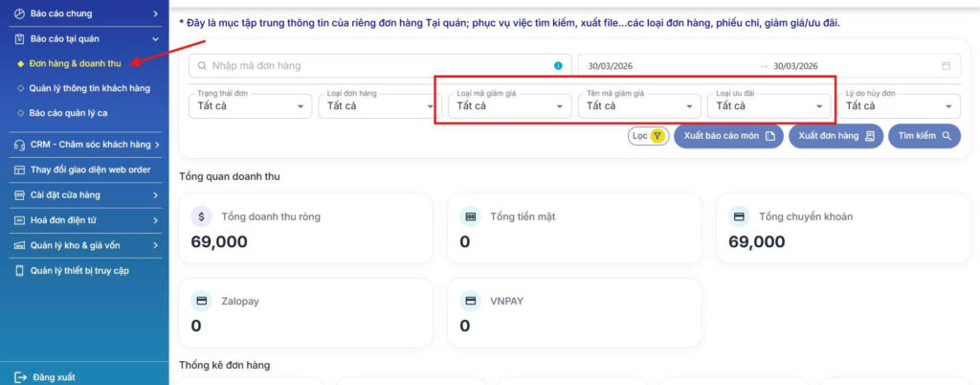The height and width of the screenshot is (385, 980).
Task: Open the Loại ưu đãi dropdown
Action: [768, 105]
